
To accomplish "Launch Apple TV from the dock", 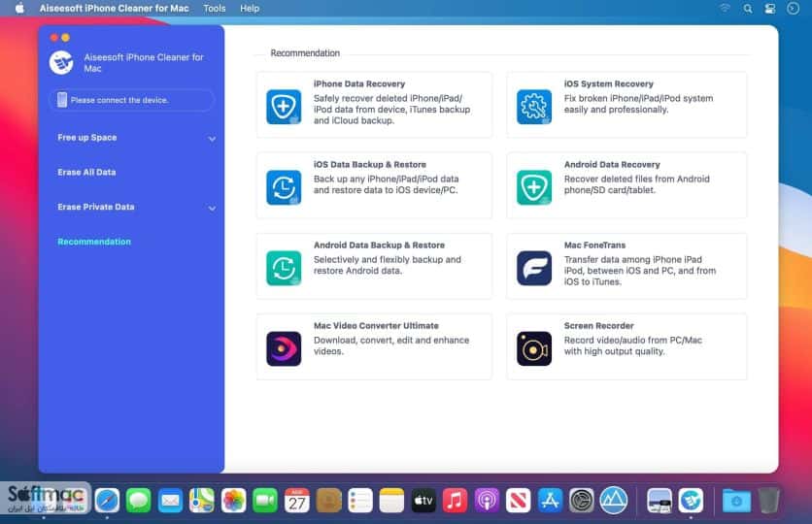I will coord(423,500).
